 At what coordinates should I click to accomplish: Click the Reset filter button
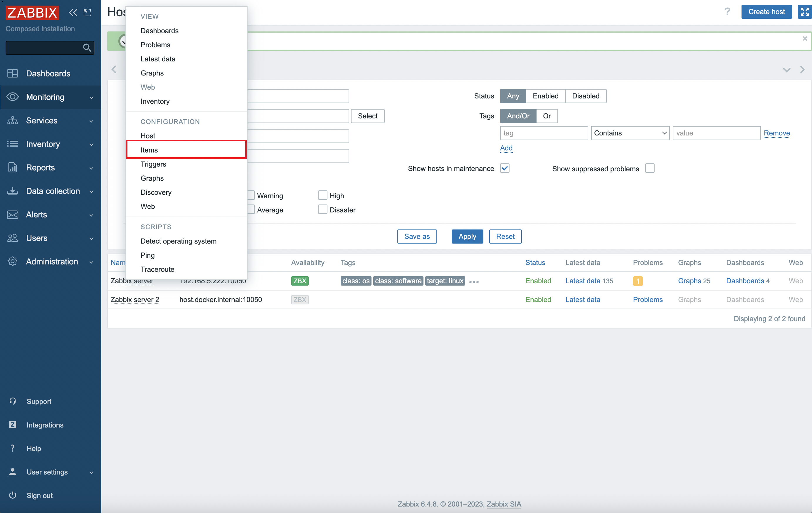click(505, 237)
